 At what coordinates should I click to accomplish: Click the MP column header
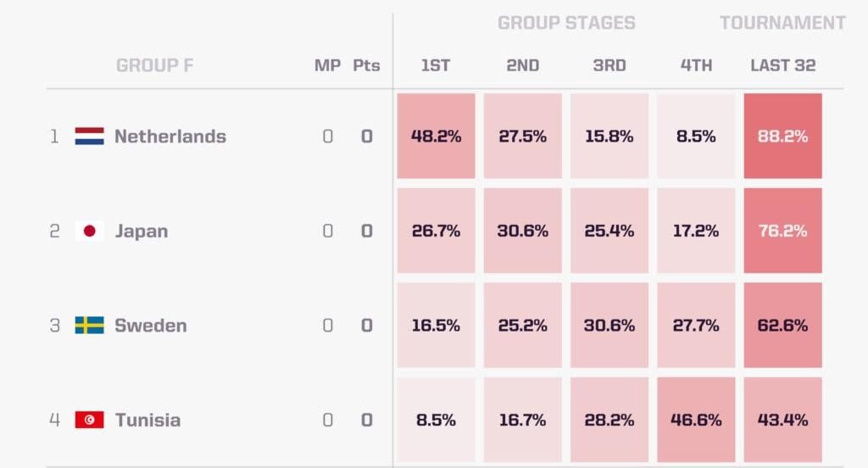pyautogui.click(x=327, y=65)
